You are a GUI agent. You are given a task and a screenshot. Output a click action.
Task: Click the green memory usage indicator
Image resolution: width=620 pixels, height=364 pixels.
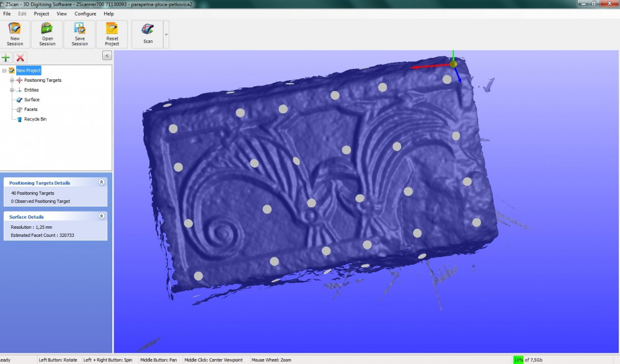[x=518, y=360]
